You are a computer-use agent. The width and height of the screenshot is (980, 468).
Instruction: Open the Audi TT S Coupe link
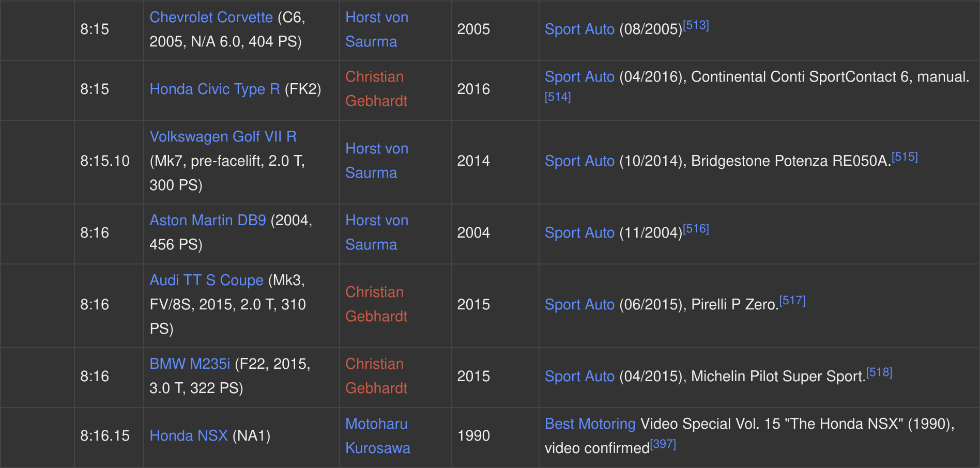click(x=206, y=280)
